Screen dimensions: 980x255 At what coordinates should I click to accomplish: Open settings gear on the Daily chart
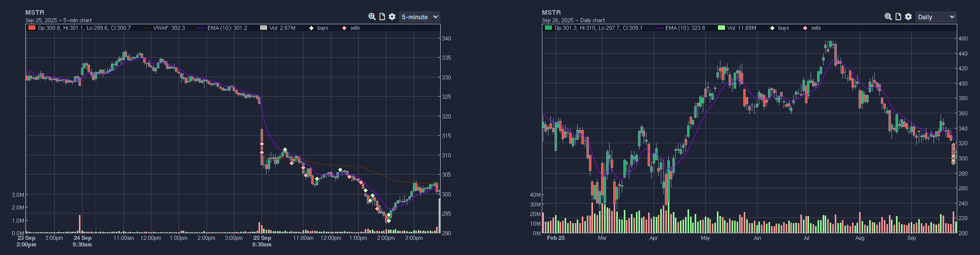908,17
